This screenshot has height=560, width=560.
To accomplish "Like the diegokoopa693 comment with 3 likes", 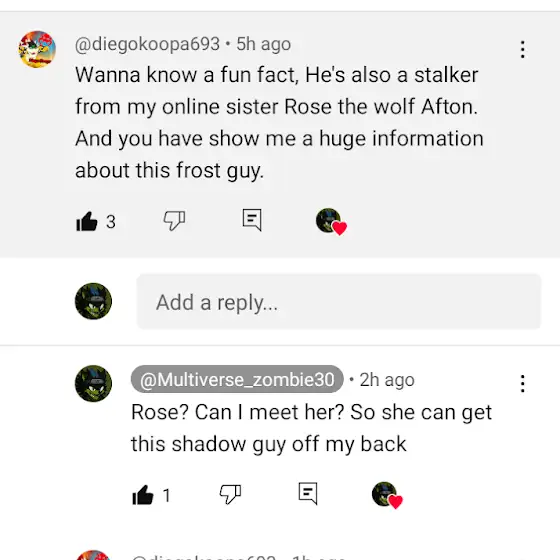I will [87, 221].
